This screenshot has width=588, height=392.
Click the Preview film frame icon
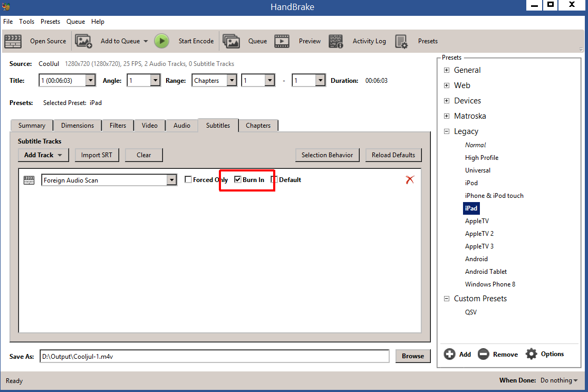tap(282, 41)
